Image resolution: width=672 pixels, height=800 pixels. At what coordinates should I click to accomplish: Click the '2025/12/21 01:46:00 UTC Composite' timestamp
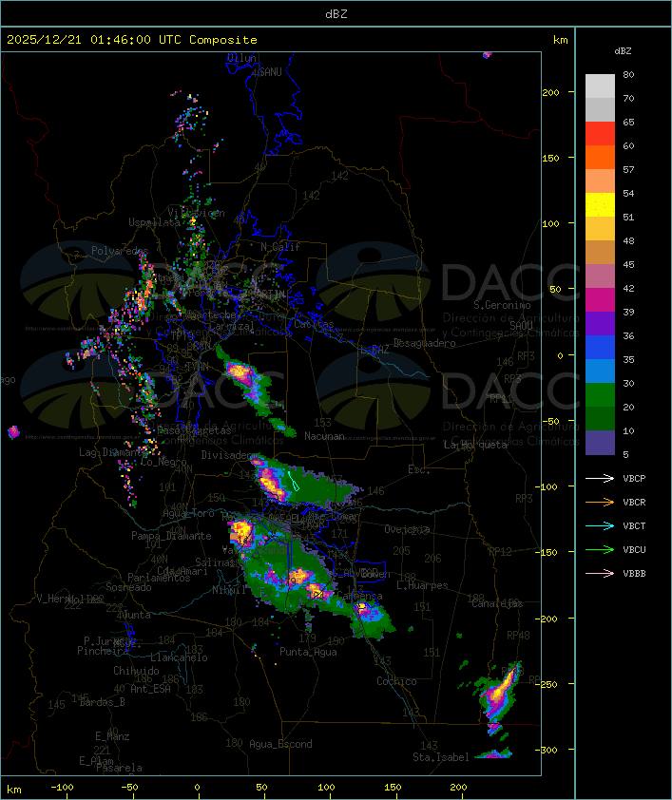pos(132,40)
